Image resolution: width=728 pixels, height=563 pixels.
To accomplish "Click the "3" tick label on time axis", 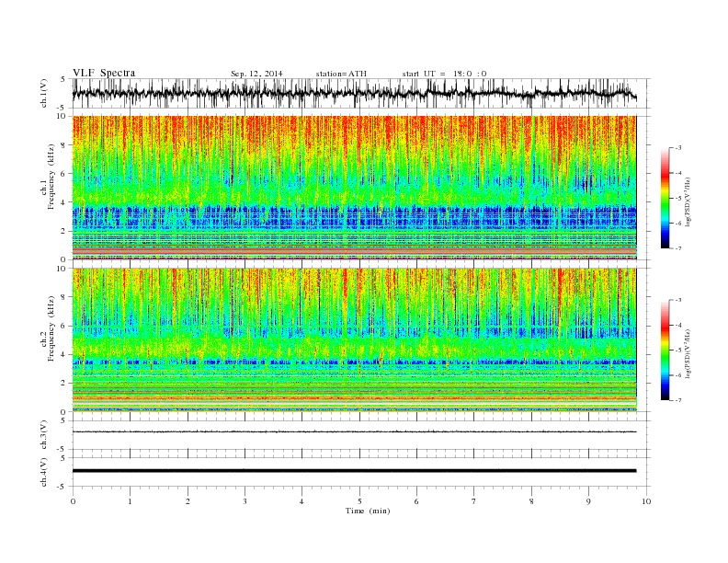I will coord(245,501).
